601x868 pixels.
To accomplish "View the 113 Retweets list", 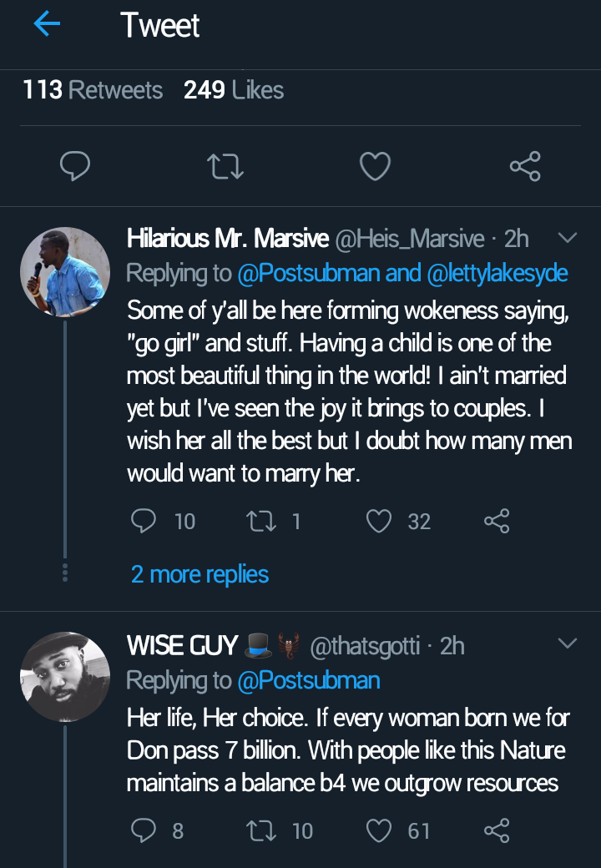I will 93,90.
